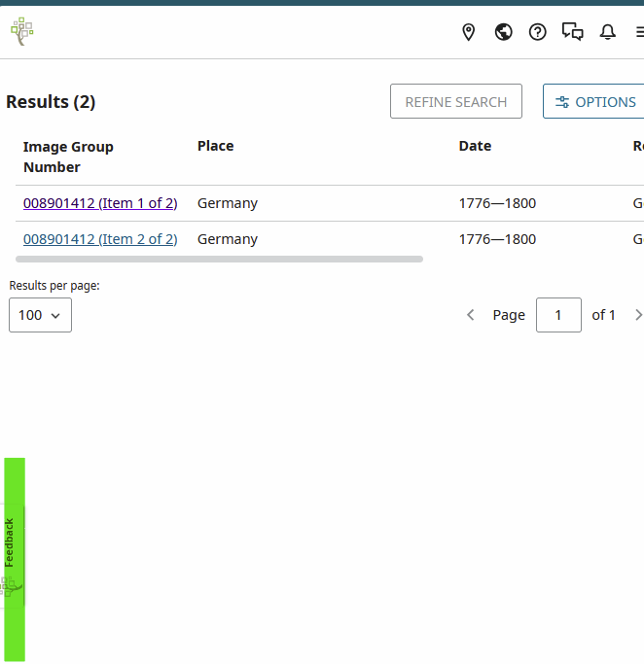Go to previous page arrow

tap(470, 315)
